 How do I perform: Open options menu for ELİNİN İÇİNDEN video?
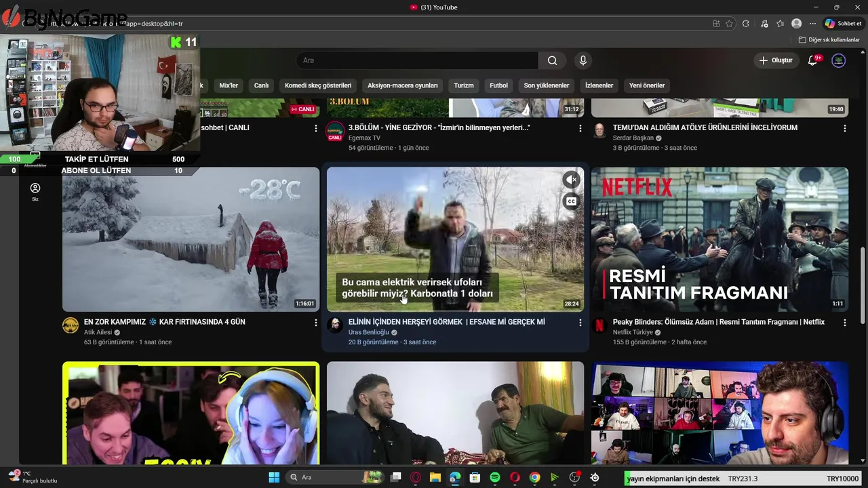pos(580,323)
